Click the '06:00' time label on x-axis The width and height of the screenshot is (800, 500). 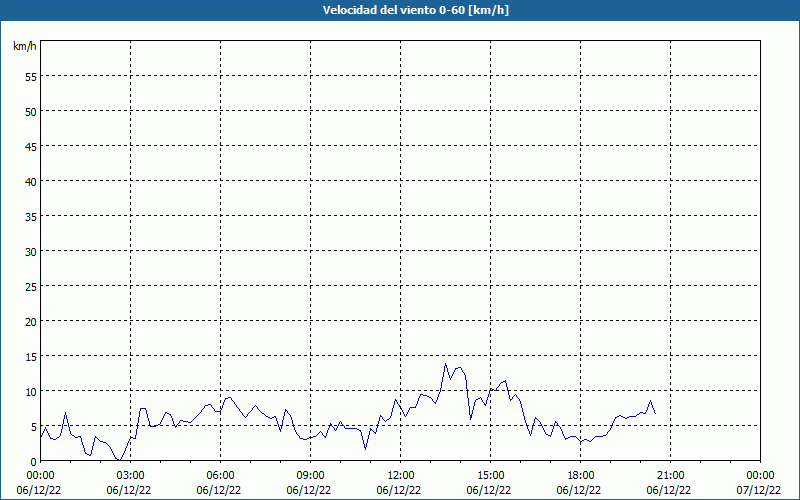click(220, 476)
